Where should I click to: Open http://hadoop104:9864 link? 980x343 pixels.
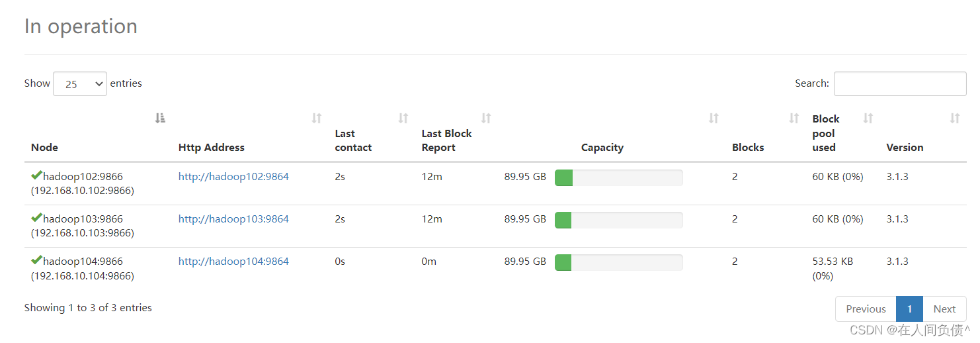(x=233, y=262)
